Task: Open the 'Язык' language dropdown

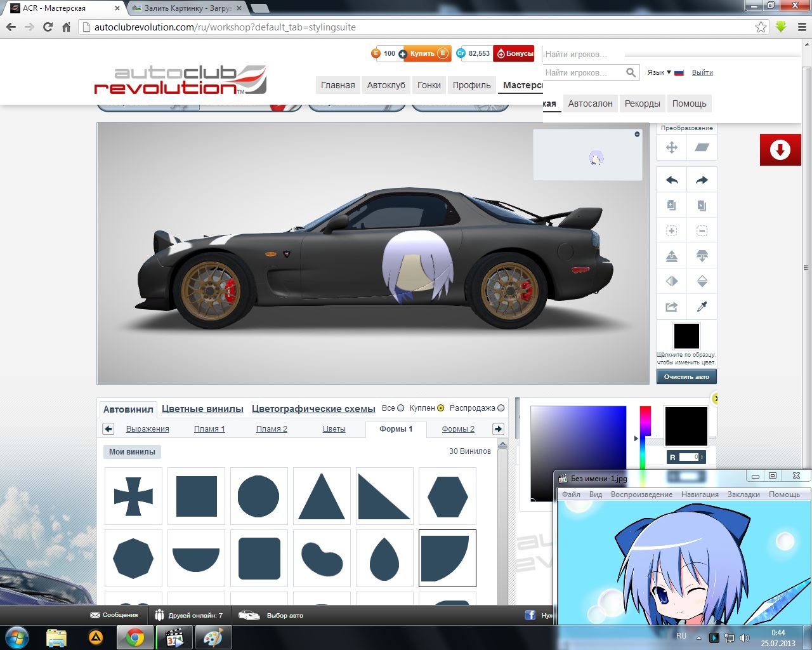Action: (x=659, y=72)
